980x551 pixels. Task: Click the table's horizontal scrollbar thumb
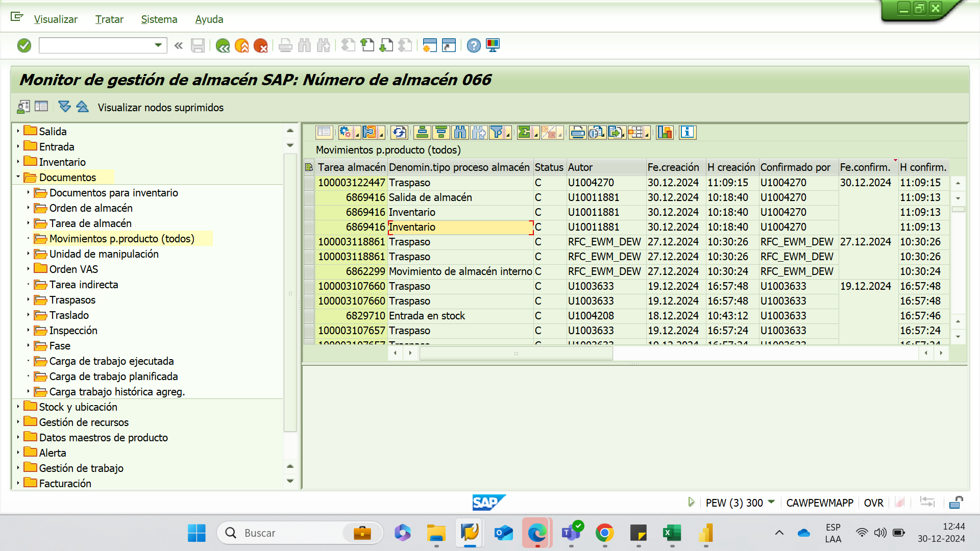click(516, 353)
